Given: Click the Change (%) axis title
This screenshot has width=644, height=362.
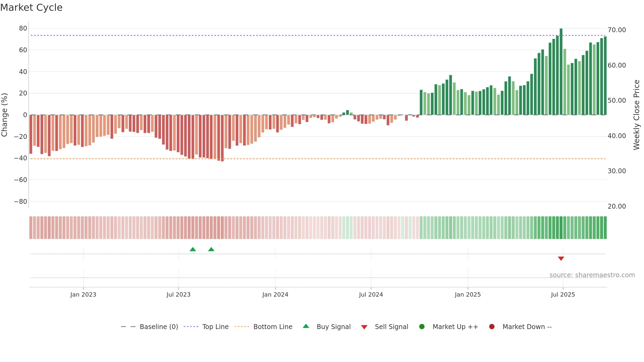Looking at the screenshot, I should (x=4, y=115).
